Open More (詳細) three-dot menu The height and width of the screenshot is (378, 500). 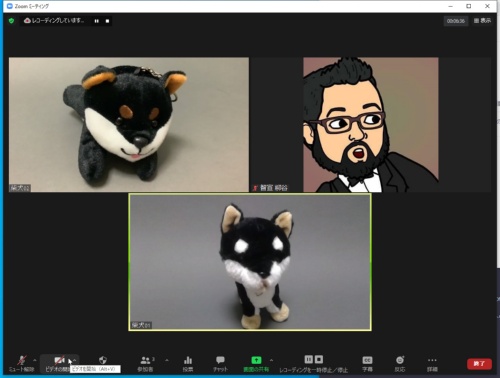[x=432, y=364]
